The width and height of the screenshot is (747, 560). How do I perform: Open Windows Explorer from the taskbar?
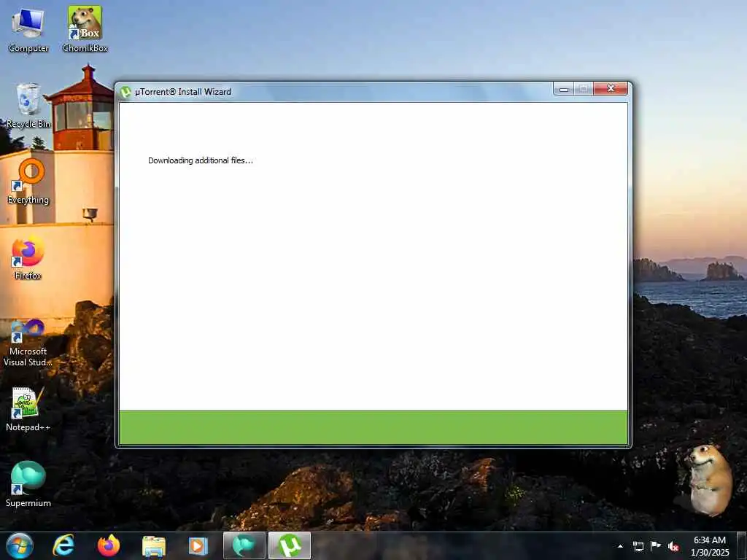coord(153,545)
